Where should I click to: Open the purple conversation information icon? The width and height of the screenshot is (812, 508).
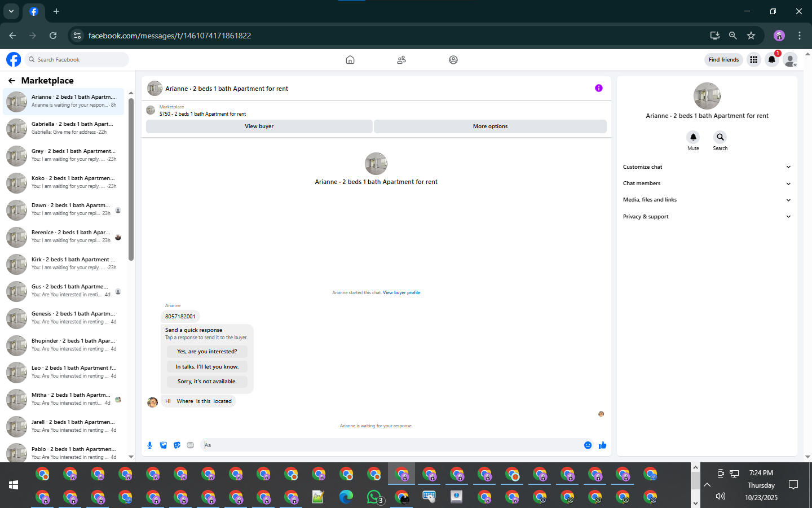[599, 88]
